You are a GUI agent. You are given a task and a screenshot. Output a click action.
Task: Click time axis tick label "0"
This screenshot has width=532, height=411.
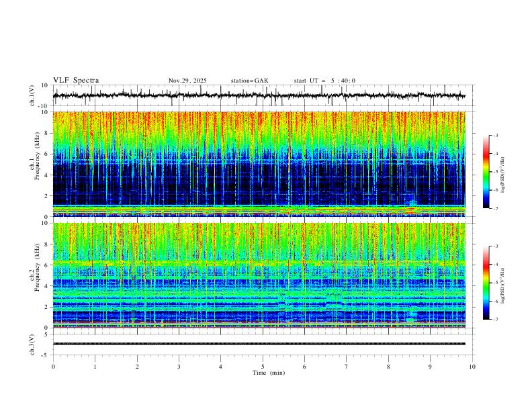click(53, 367)
